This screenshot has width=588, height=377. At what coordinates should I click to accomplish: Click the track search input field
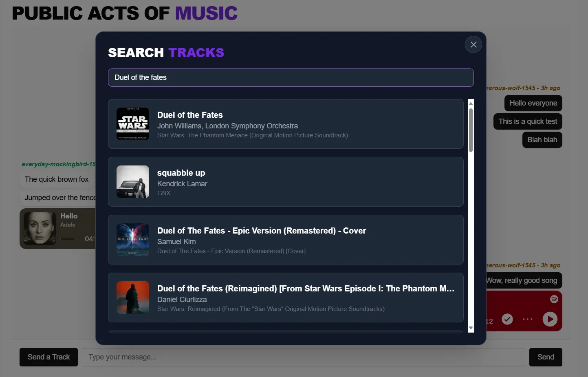[291, 77]
